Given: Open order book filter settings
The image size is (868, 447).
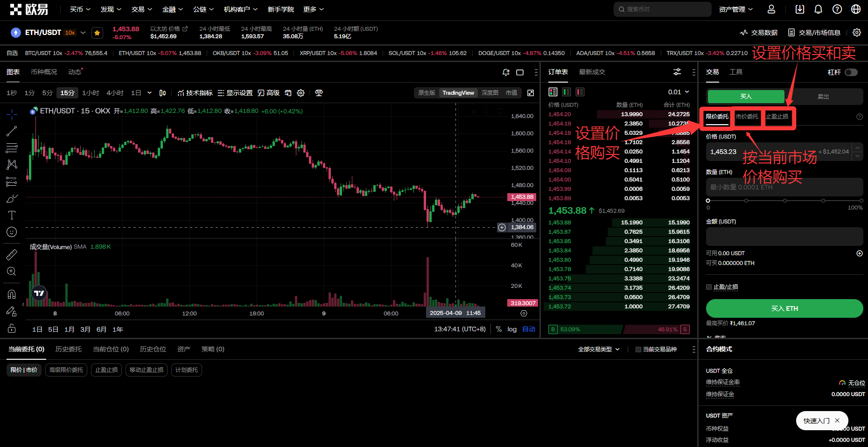Looking at the screenshot, I should click(677, 72).
